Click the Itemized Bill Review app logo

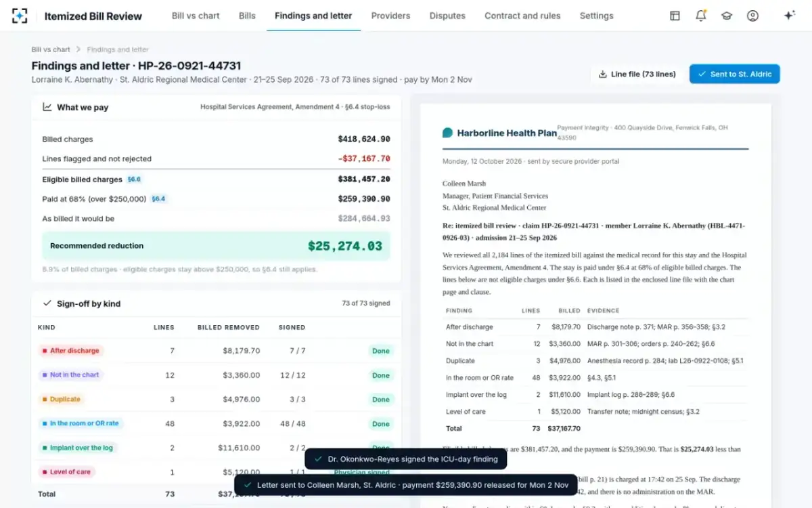click(20, 16)
